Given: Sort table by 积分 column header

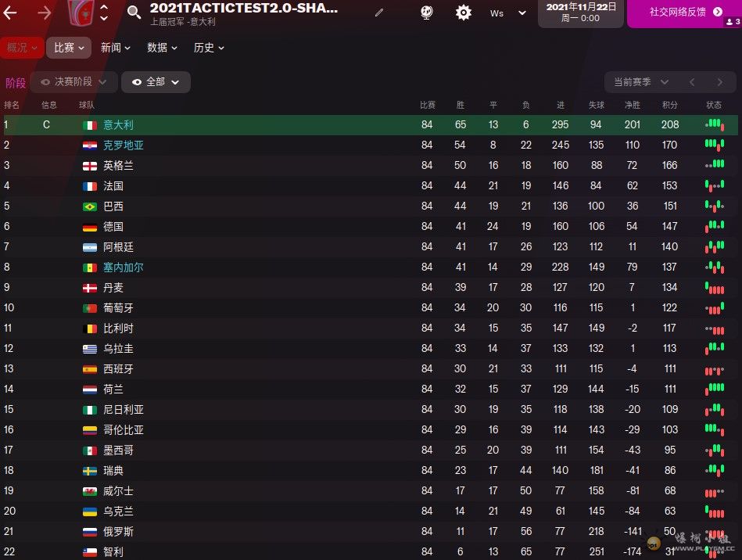Looking at the screenshot, I should 669,105.
